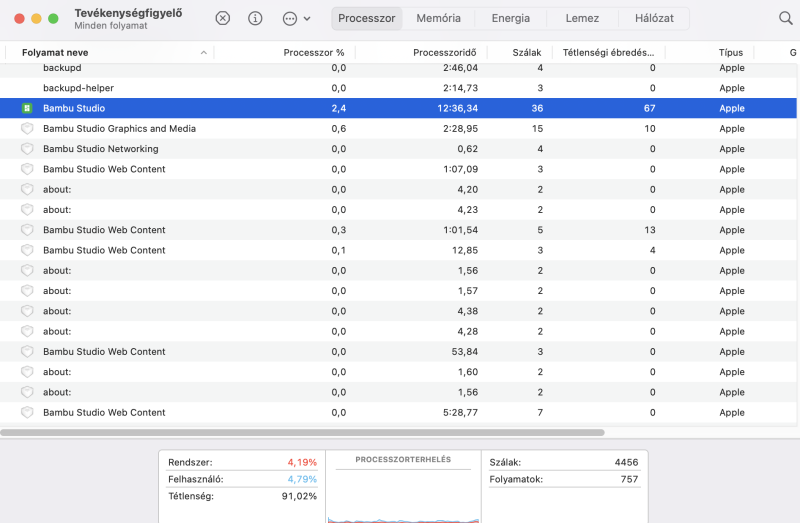Screen dimensions: 800x523
Task: Sort by Típus column header
Action: [x=731, y=53]
